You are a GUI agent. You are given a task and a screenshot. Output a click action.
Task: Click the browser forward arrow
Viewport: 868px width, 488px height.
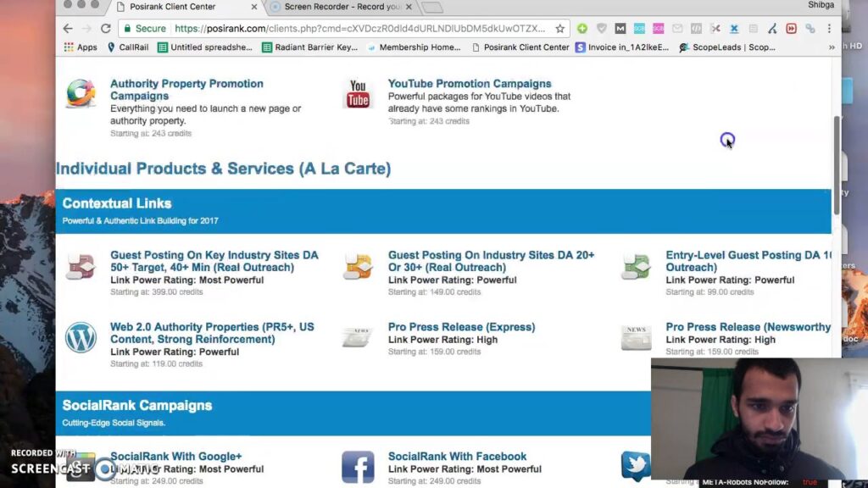[x=86, y=28]
